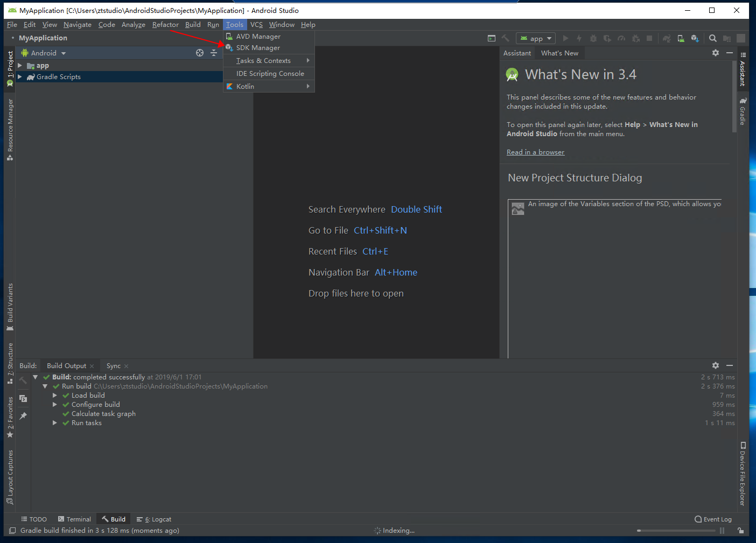Click the Stop square icon in toolbar
Viewport: 756px width, 543px height.
[x=649, y=38]
